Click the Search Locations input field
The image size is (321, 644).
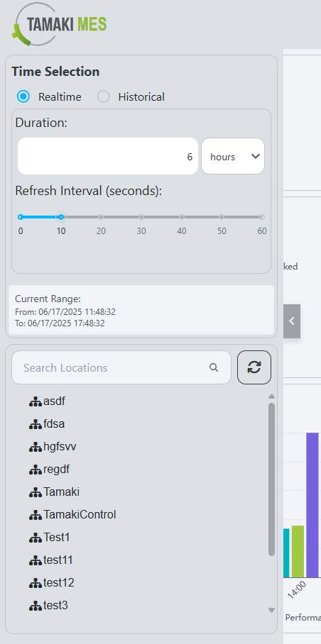pyautogui.click(x=121, y=367)
